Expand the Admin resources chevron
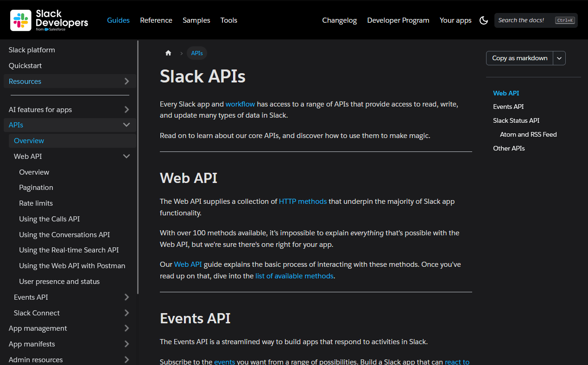Screen dimensions: 588x365 (x=126, y=360)
